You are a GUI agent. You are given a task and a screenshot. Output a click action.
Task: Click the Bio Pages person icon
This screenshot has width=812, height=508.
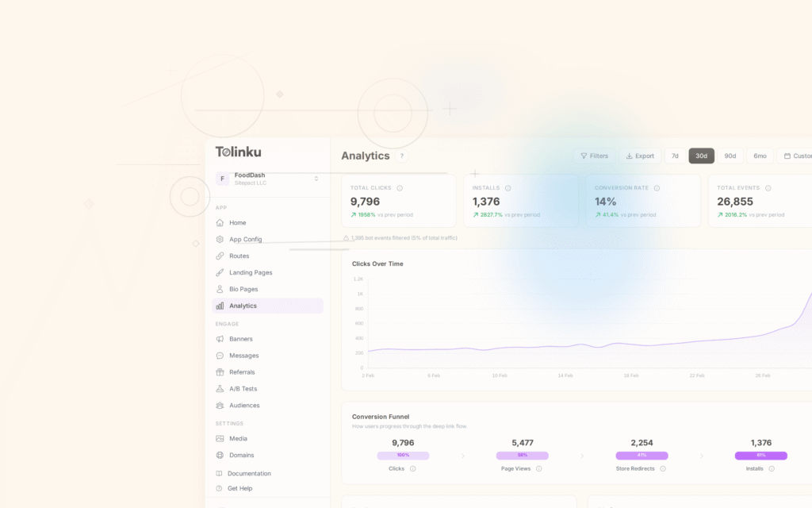tap(220, 289)
